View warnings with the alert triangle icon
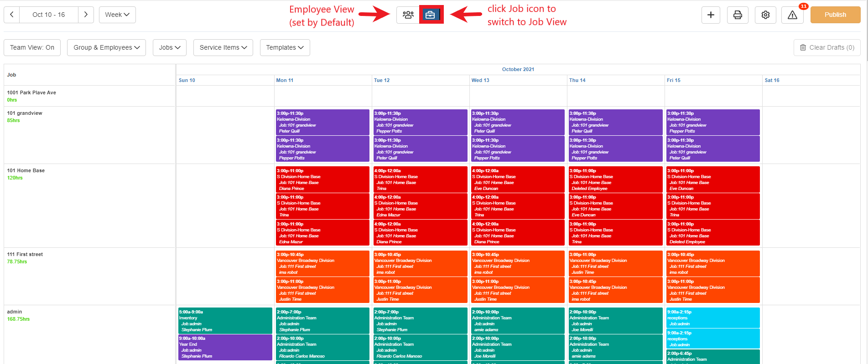Viewport: 868px width, 364px height. point(792,15)
